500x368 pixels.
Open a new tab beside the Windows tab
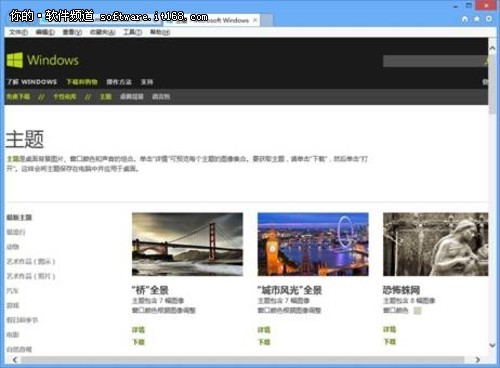tap(266, 20)
